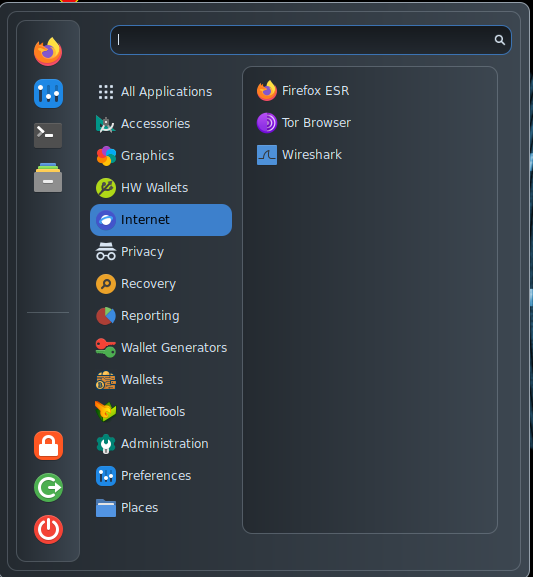Select the WalletTools category
Viewport: 533px width, 577px height.
161,411
